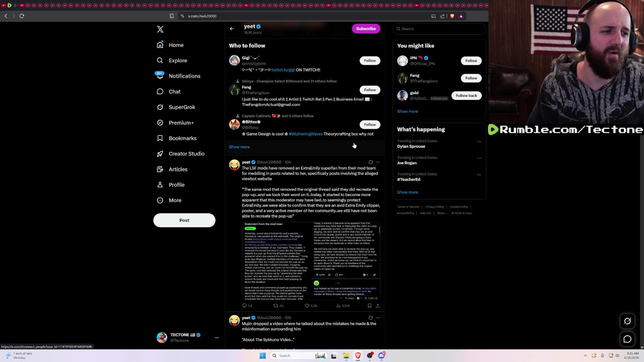Follow iPN in You might like
The width and height of the screenshot is (644, 362).
point(471,61)
